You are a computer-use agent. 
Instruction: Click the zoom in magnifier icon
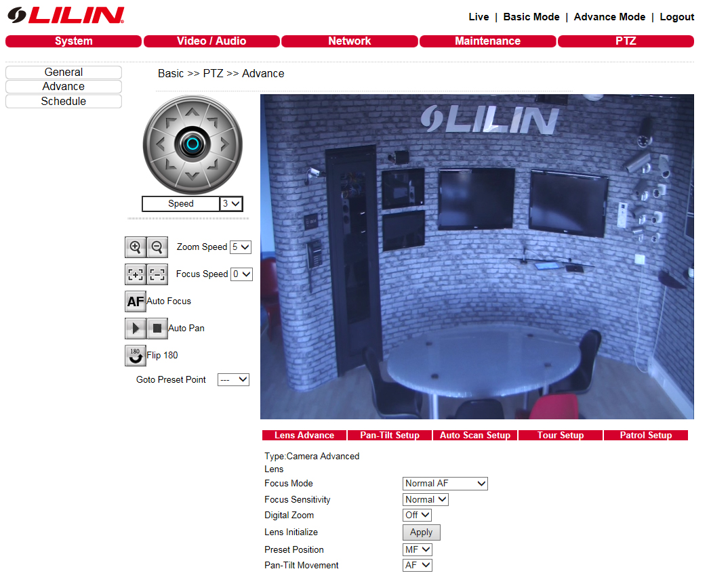[x=136, y=247]
